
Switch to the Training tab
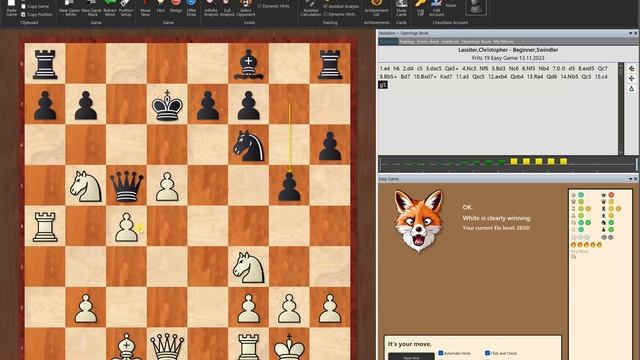[x=407, y=42]
